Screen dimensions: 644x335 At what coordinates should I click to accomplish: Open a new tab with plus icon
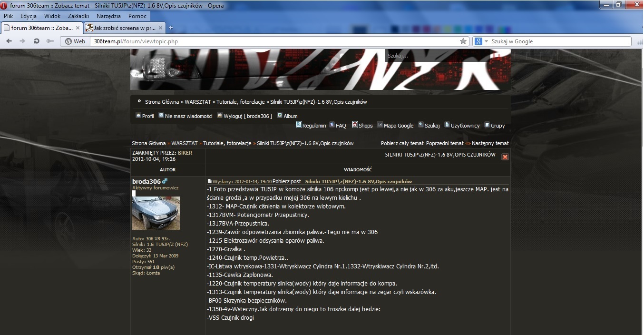point(171,28)
